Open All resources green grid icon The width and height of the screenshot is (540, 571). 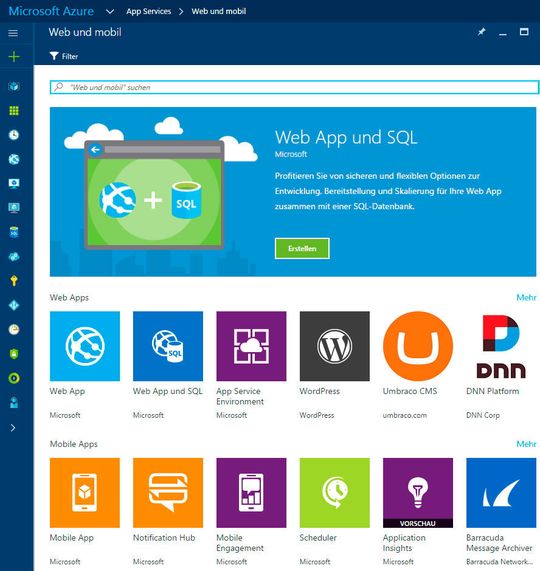(x=14, y=111)
